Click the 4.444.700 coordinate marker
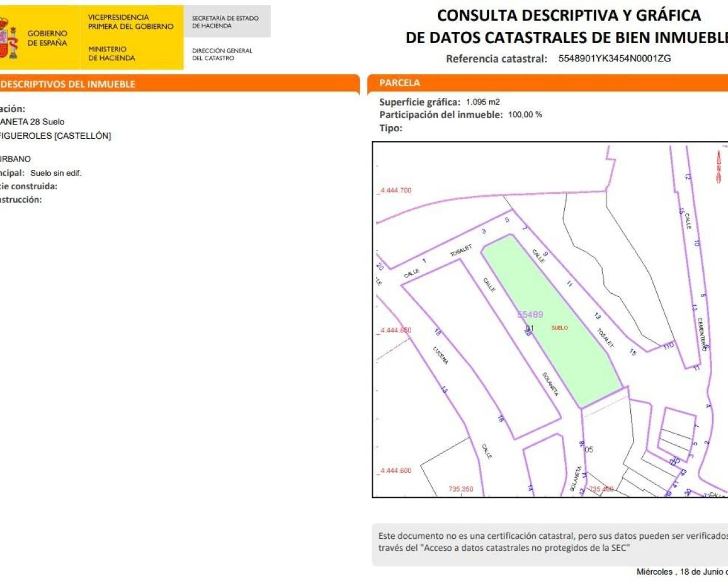 click(395, 190)
